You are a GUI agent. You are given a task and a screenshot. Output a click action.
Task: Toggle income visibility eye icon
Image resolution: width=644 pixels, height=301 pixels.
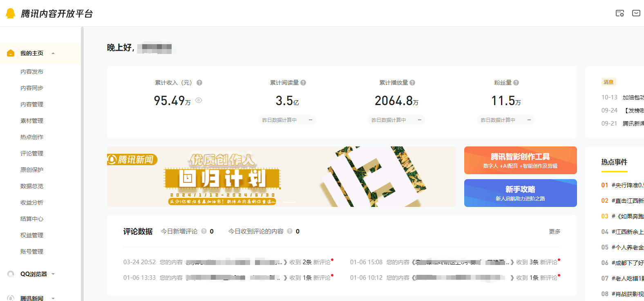click(x=199, y=100)
